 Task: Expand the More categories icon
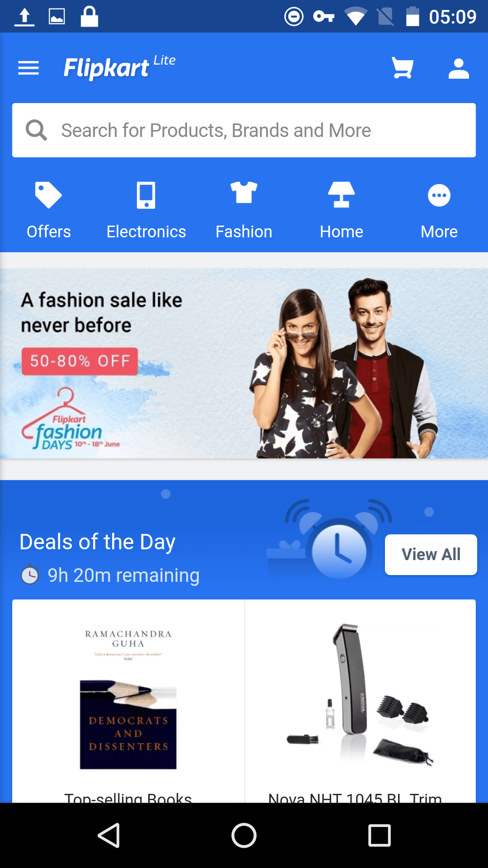pos(439,195)
